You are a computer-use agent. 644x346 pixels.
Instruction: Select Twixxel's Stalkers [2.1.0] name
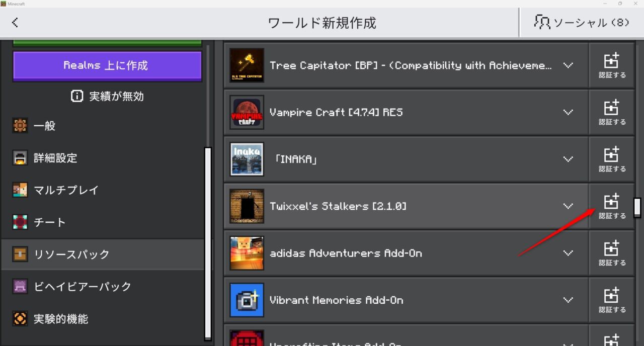338,206
